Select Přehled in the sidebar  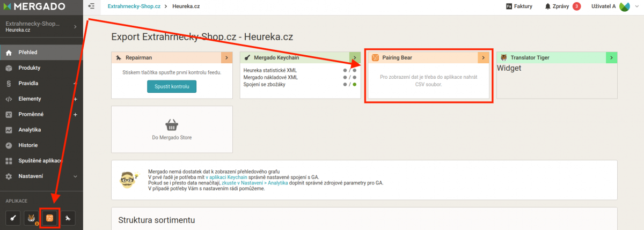coord(41,53)
